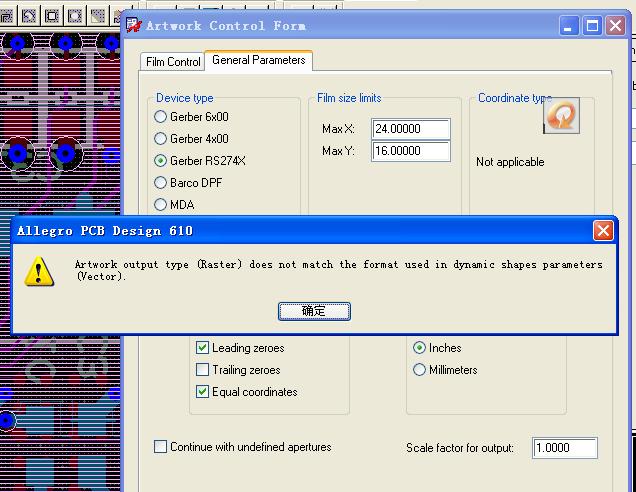Enable Continue with undefined apertures
This screenshot has height=492, width=636.
[x=160, y=447]
